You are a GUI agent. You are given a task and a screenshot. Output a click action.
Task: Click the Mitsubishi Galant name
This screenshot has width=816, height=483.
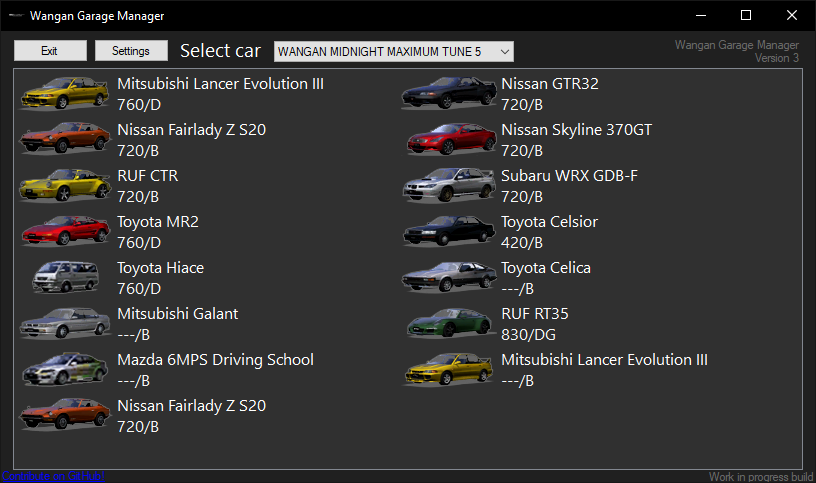point(177,314)
